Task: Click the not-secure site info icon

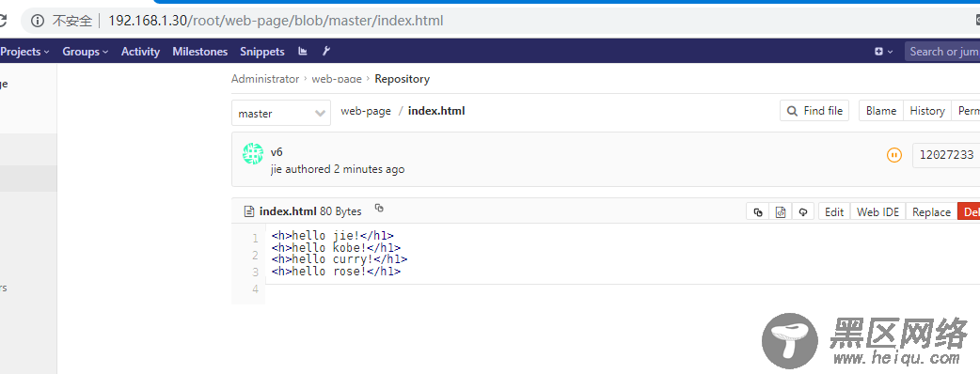Action: (x=38, y=21)
